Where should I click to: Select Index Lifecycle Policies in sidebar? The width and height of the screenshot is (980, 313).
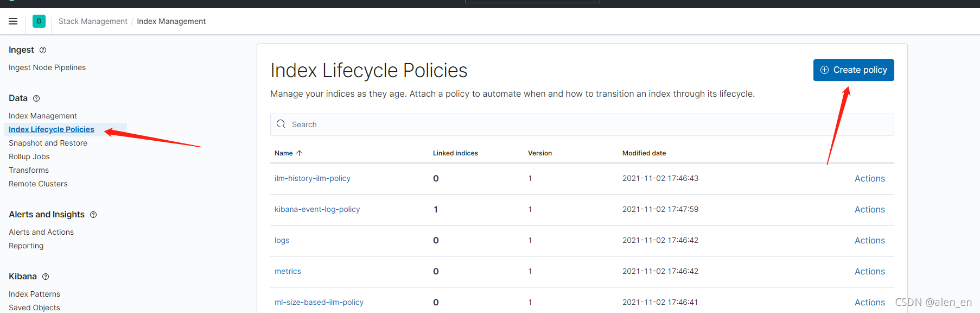pyautogui.click(x=52, y=129)
